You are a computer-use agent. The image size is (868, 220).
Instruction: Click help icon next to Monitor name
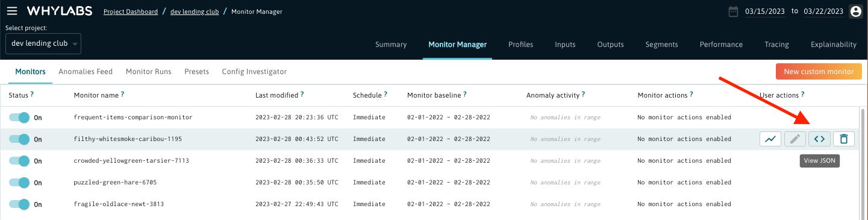[x=122, y=95]
